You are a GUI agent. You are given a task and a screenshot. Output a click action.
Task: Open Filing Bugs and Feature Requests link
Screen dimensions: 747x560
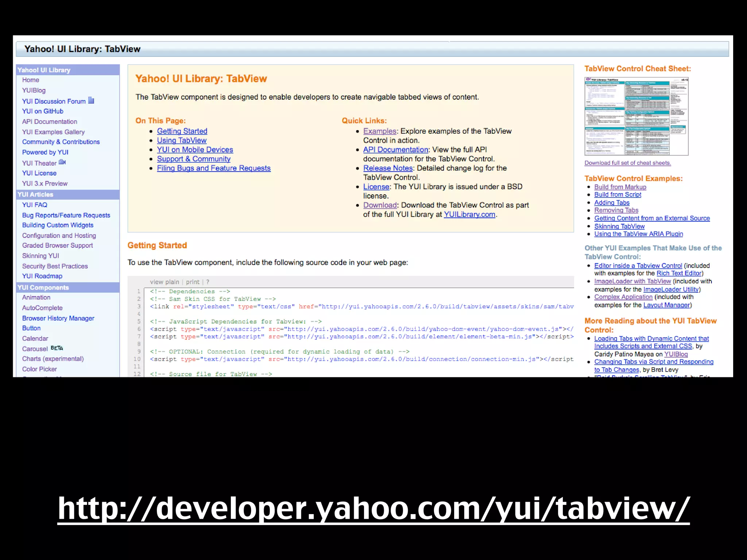[x=214, y=168]
